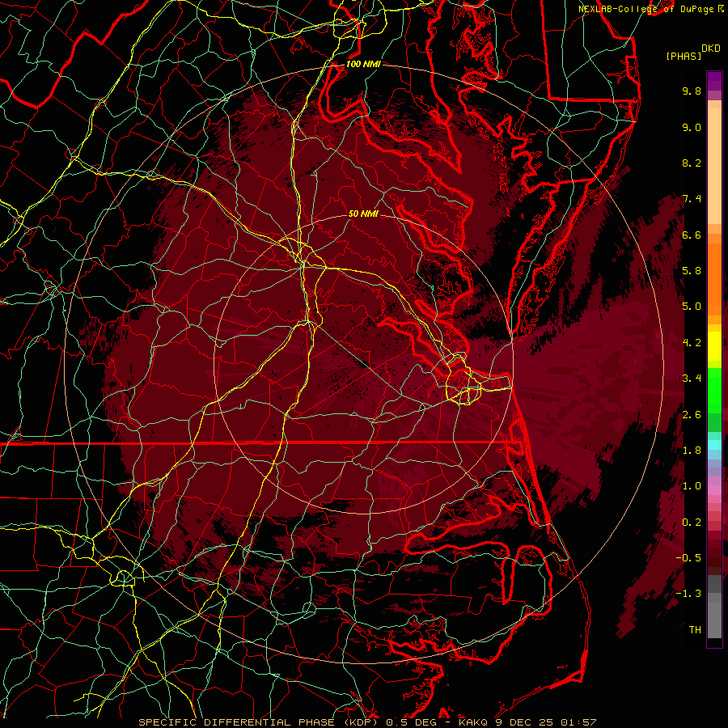The height and width of the screenshot is (728, 728).
Task: Click the bright green swatch in color bar
Action: (x=714, y=391)
